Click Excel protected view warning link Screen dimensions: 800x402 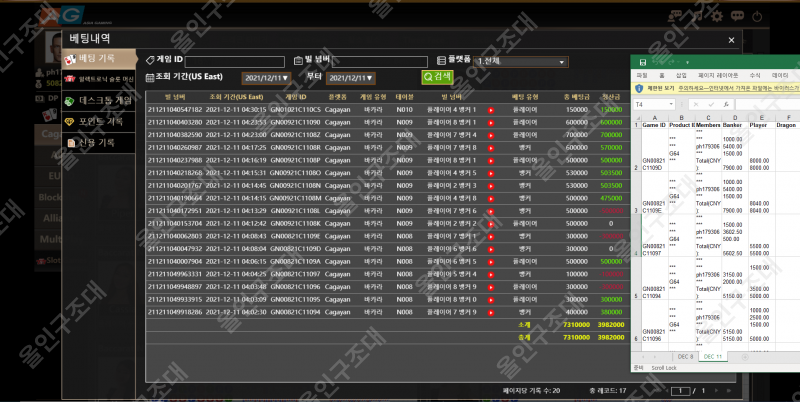click(738, 88)
